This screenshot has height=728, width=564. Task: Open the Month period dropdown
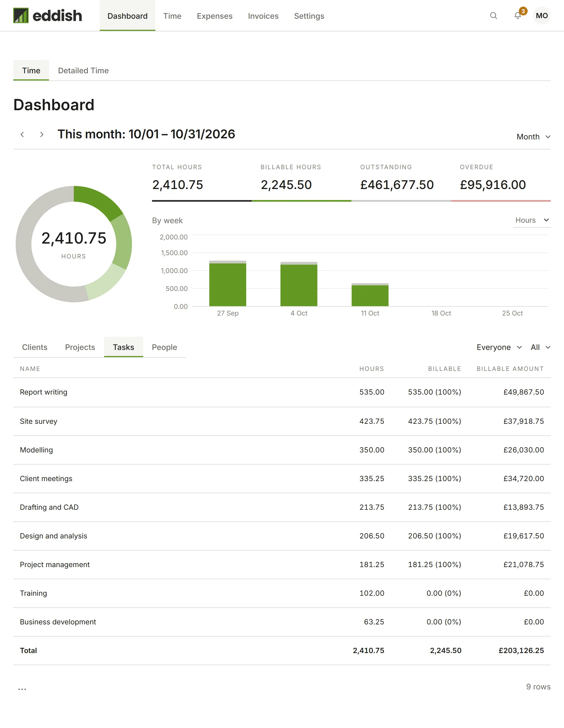tap(533, 137)
